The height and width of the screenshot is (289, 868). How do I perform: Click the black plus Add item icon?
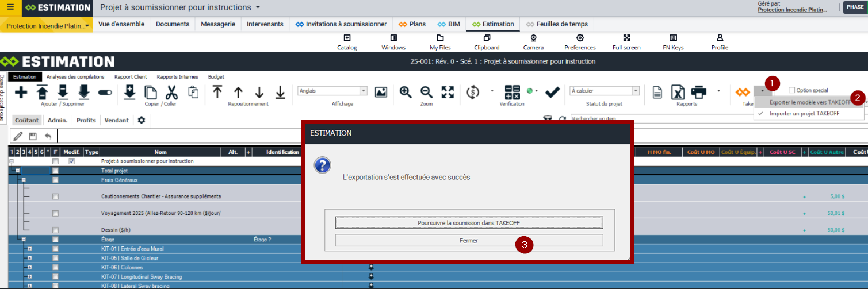[x=21, y=92]
